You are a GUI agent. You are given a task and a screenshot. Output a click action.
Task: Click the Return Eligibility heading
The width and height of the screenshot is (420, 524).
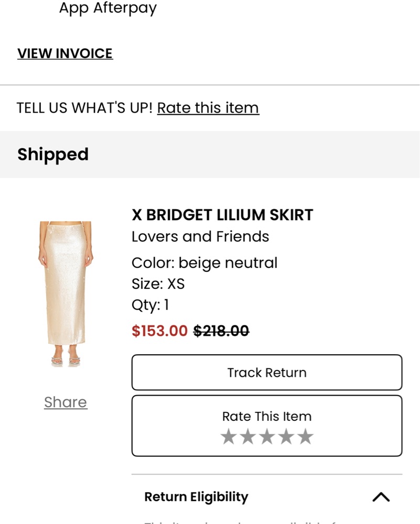[x=196, y=497]
